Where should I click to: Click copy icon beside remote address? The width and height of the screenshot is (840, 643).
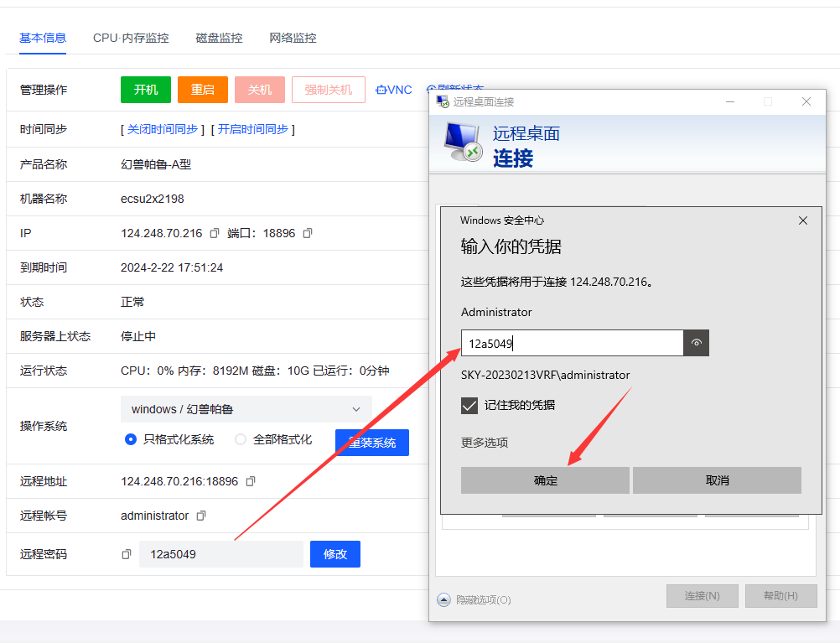pyautogui.click(x=251, y=481)
